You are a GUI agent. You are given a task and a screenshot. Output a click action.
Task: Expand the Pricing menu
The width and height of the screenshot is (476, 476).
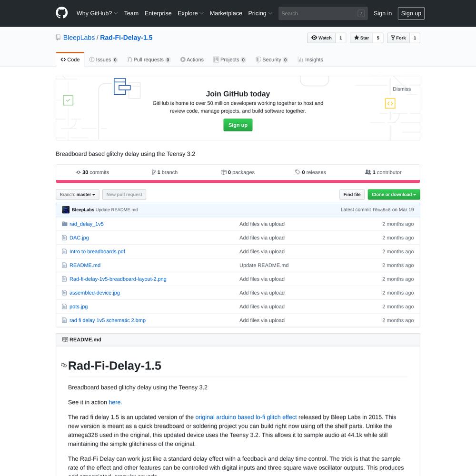260,13
